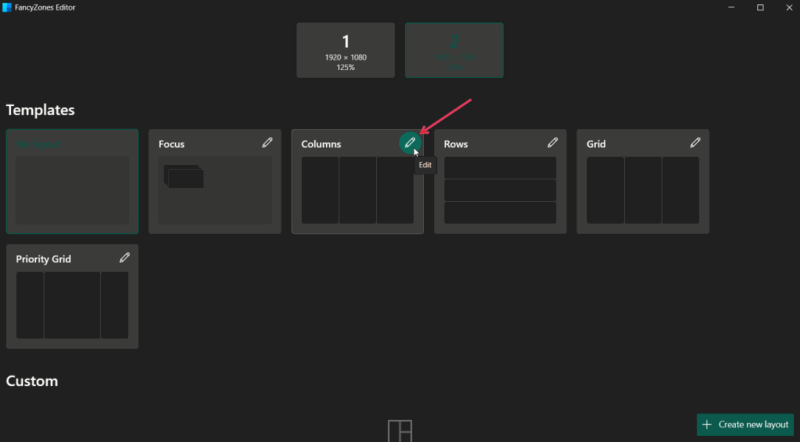Choose the Priority Grid layout preview
Viewport: 800px width, 442px height.
[x=72, y=304]
